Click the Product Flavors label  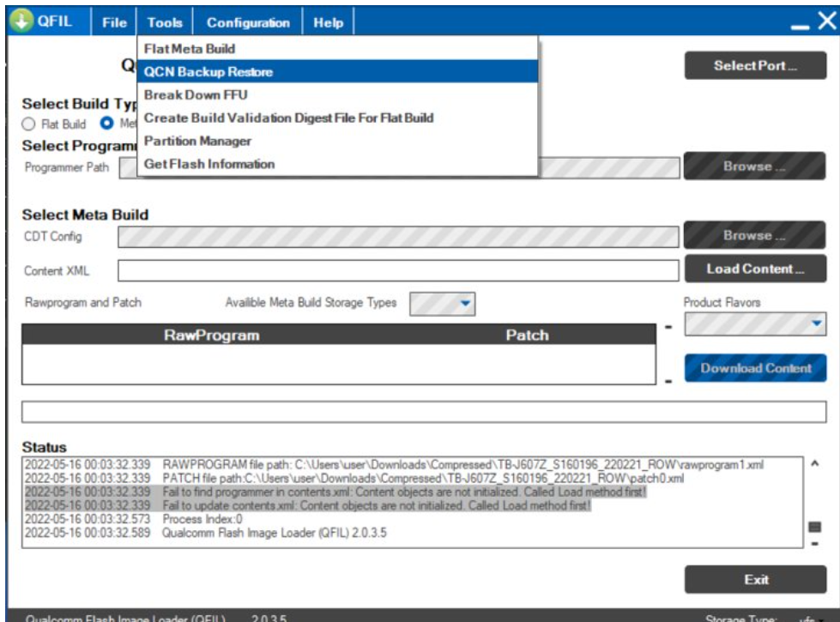click(x=722, y=302)
